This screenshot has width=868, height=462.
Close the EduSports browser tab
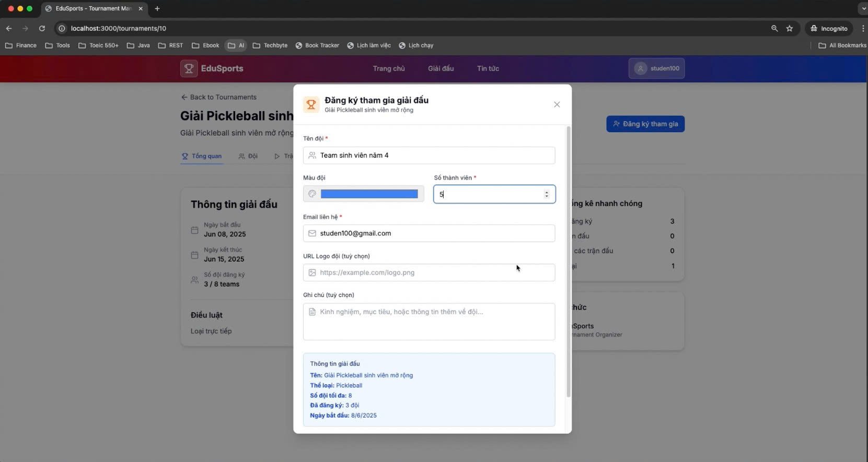[140, 8]
